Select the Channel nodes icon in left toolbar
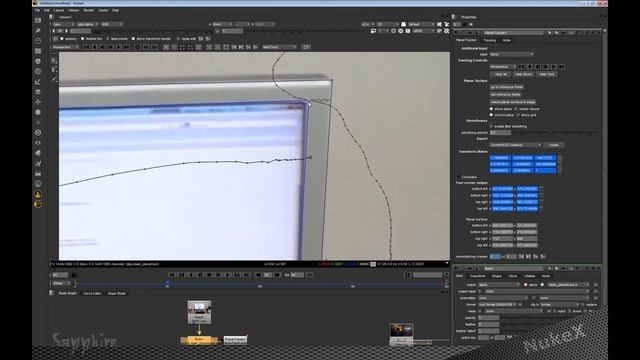This screenshot has width=640, height=360. coord(38,51)
